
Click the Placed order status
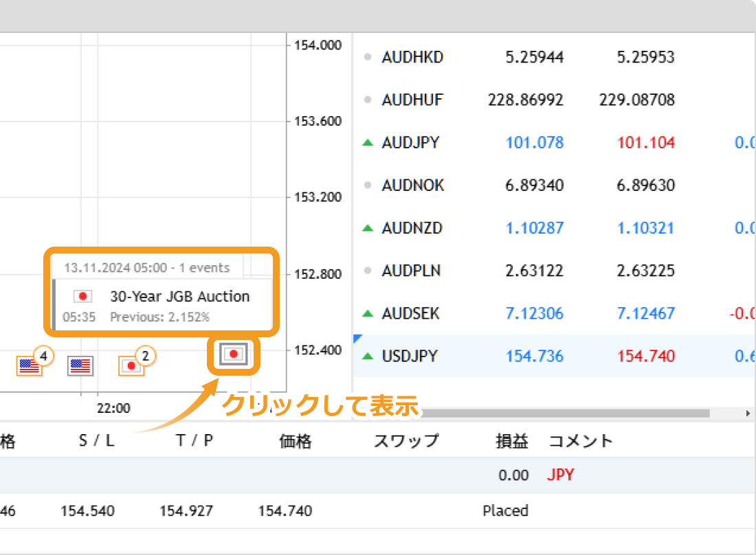coord(505,510)
